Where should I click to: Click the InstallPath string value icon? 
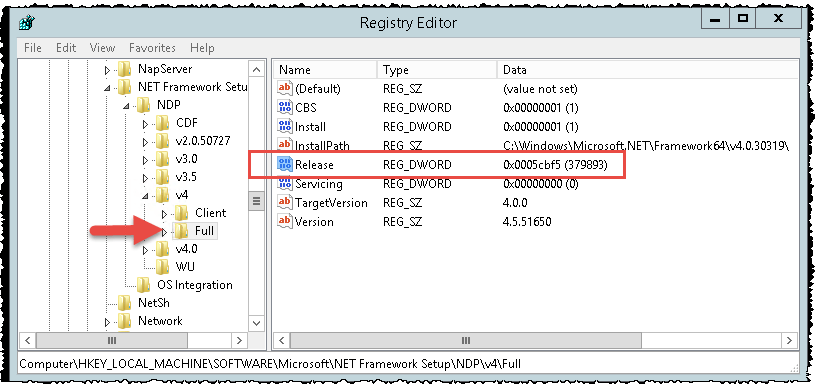point(285,145)
